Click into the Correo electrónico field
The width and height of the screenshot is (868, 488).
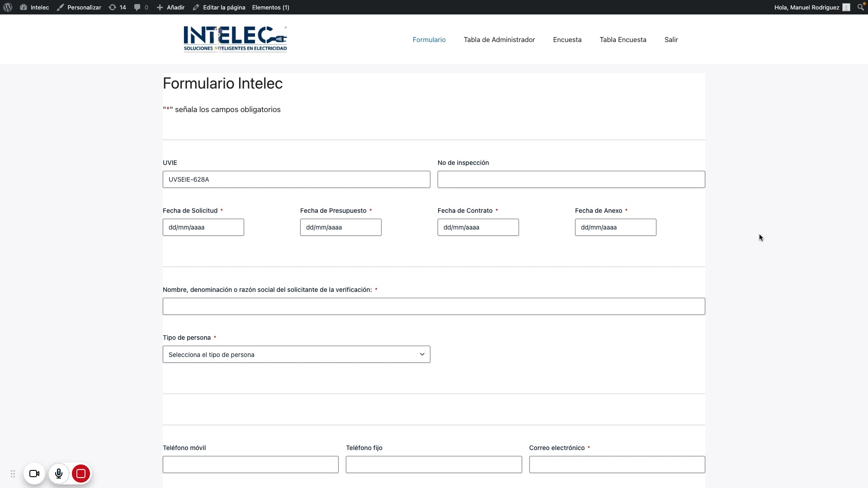[x=617, y=465]
